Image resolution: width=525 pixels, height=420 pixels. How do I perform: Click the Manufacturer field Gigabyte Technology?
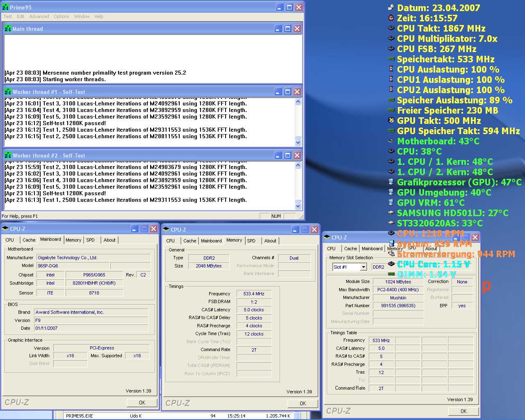(94, 258)
